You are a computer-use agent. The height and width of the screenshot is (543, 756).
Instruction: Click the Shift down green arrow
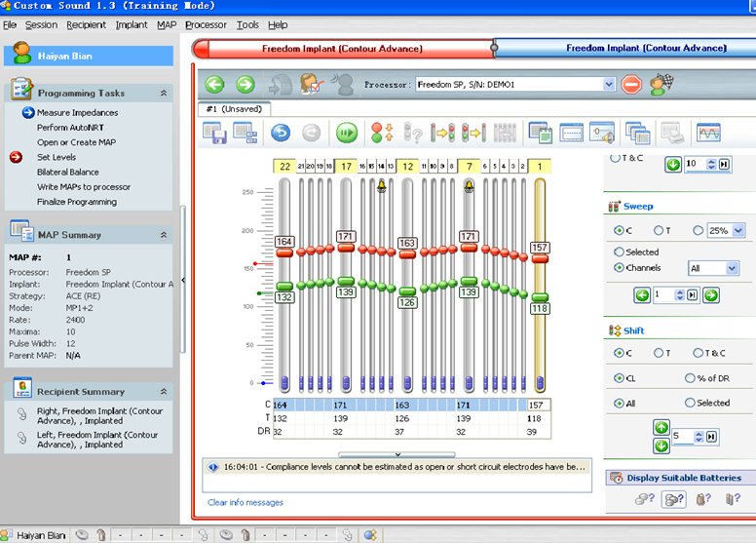661,446
